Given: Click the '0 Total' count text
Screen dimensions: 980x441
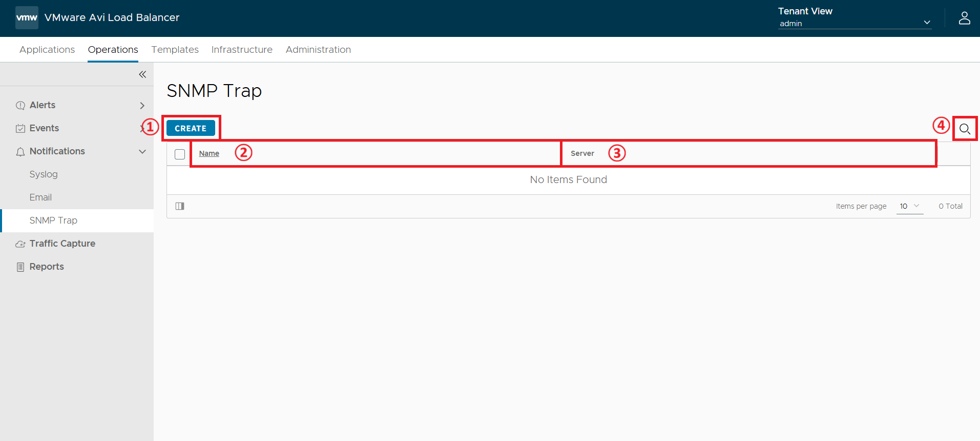Looking at the screenshot, I should tap(950, 206).
